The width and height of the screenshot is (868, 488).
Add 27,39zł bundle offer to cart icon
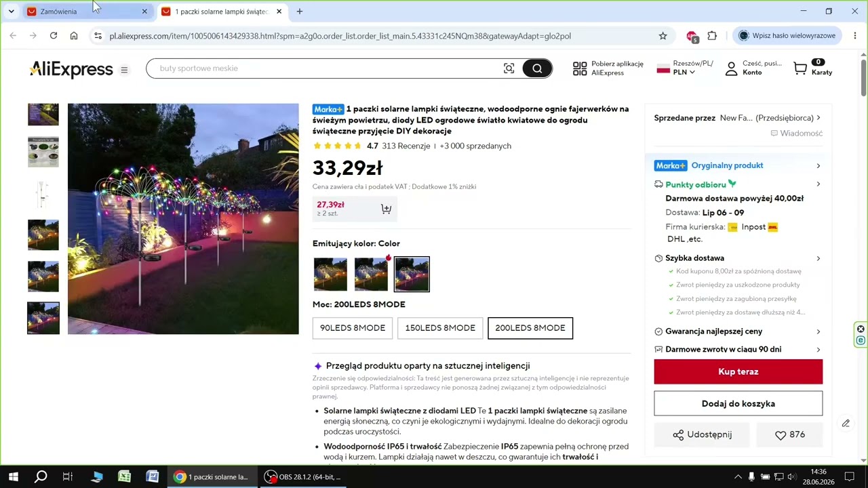coord(386,209)
